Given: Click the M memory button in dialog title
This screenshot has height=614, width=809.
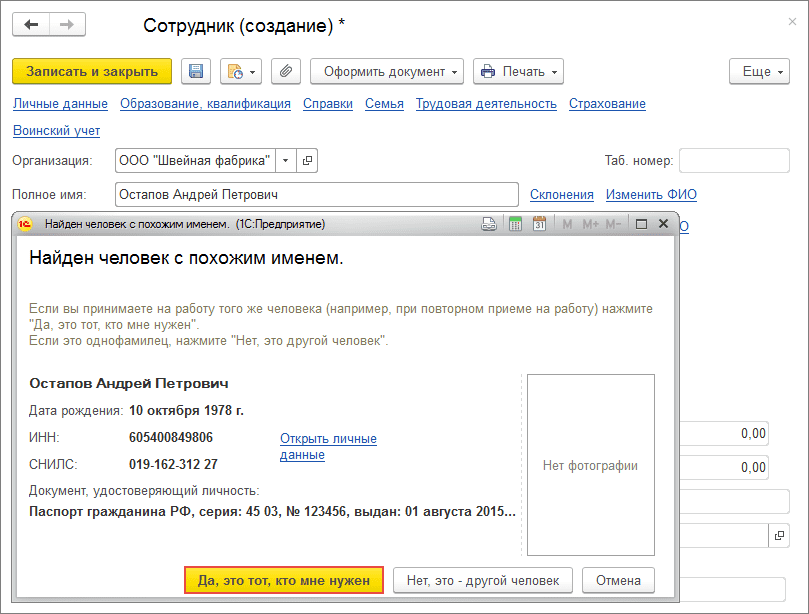Looking at the screenshot, I should [567, 224].
